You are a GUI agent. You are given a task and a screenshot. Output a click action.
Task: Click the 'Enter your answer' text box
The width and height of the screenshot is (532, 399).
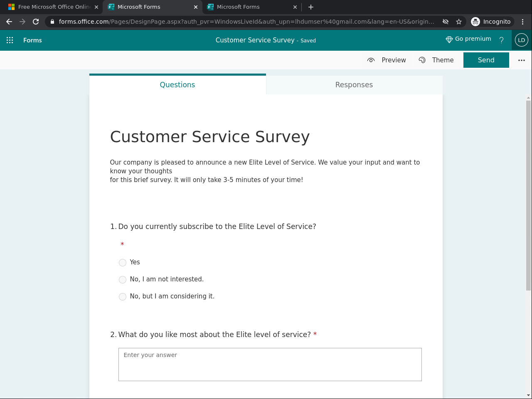tap(270, 364)
